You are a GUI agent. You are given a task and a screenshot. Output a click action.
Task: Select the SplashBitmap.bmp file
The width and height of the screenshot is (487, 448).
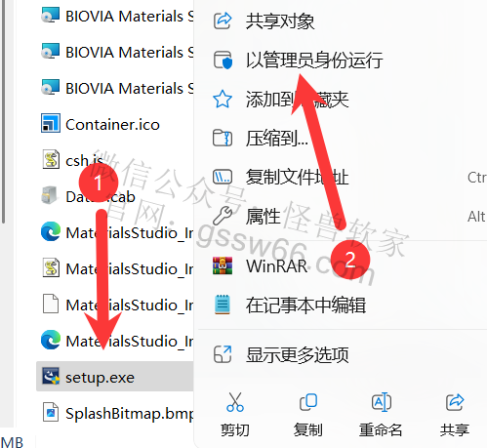click(x=115, y=413)
